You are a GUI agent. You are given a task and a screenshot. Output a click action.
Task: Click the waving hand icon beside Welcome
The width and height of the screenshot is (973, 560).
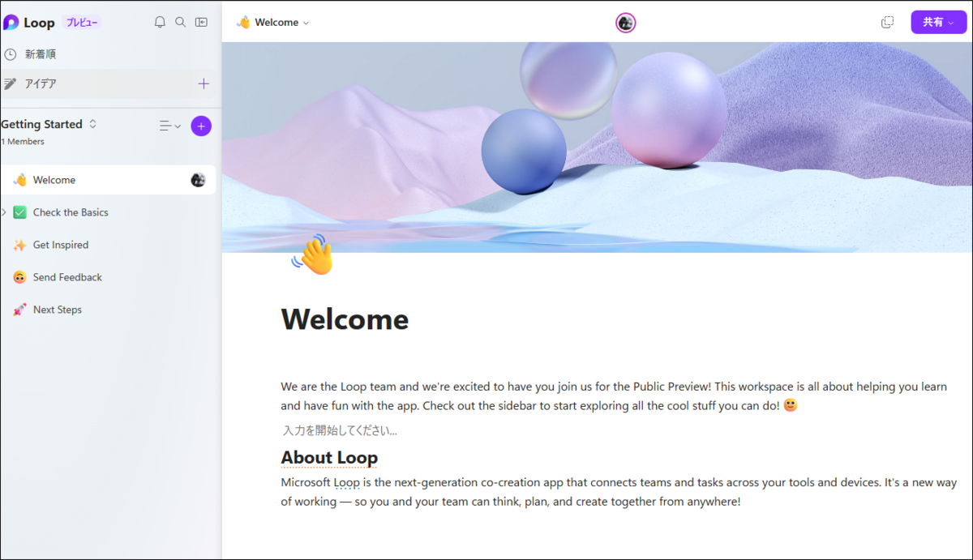(20, 180)
